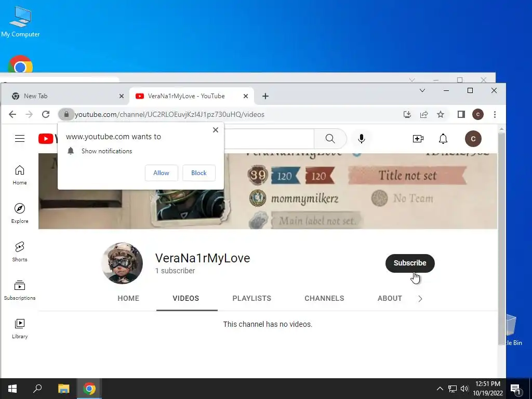
Task: Open File Explorer from the taskbar
Action: pyautogui.click(x=63, y=389)
